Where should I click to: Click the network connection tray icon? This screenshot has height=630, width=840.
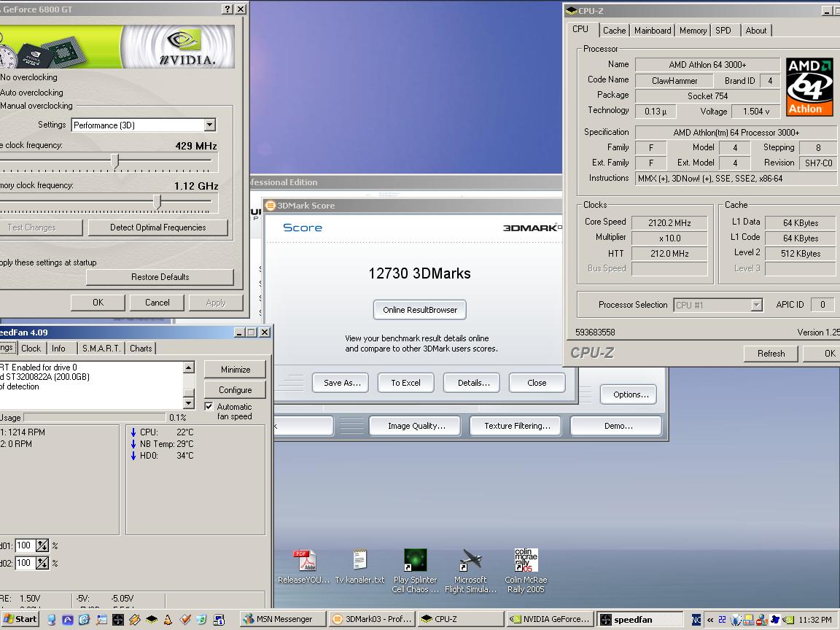[748, 620]
